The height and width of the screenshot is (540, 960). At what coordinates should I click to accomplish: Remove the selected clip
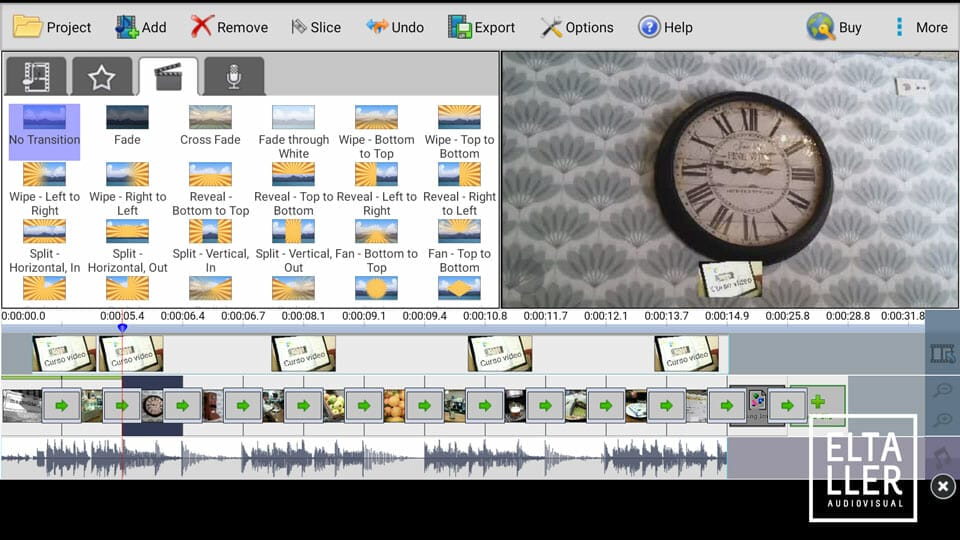229,27
